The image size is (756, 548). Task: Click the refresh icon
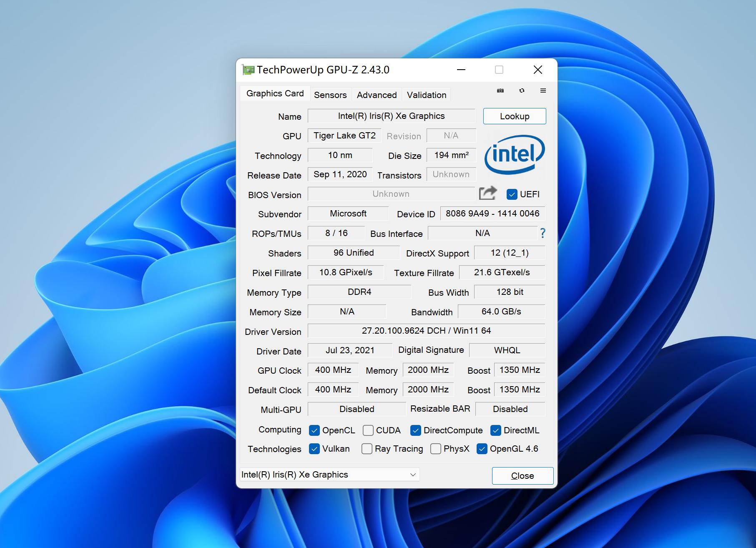[522, 90]
